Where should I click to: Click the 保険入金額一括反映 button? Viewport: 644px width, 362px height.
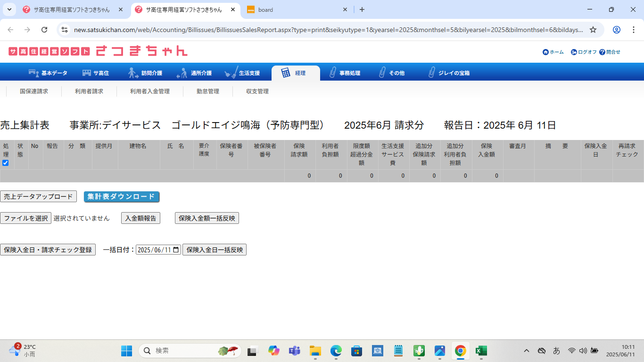tap(206, 218)
